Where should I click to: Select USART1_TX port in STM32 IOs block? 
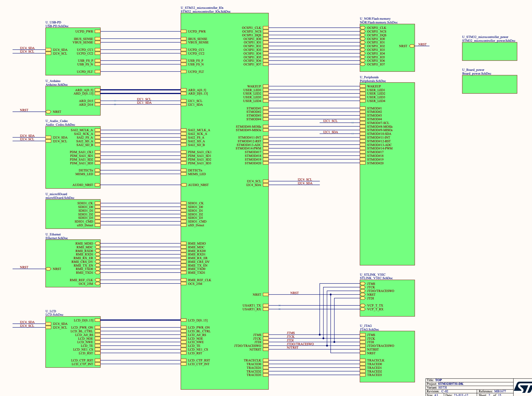[266, 305]
